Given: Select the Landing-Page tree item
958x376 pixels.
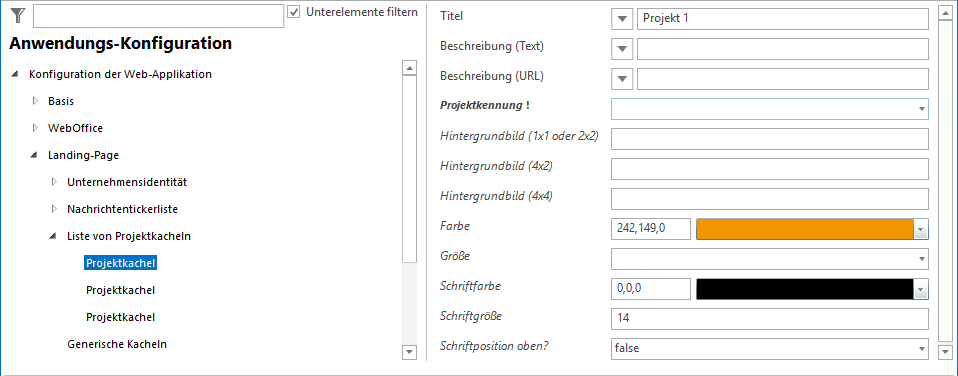Looking at the screenshot, I should coord(83,155).
